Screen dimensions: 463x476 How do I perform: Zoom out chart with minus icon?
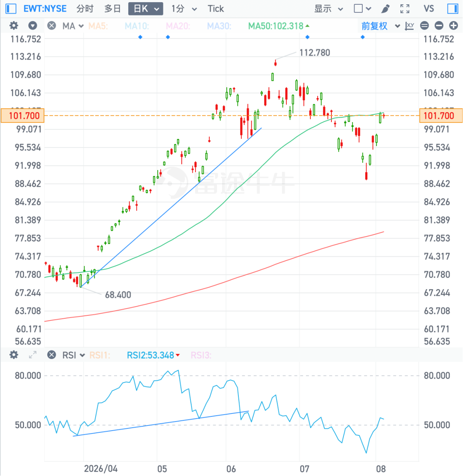(x=439, y=26)
